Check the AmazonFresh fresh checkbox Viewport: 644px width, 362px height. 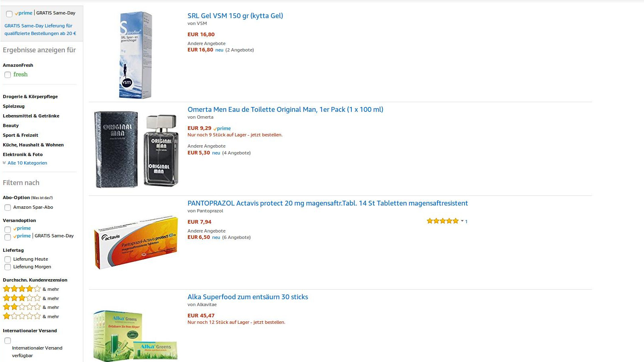pyautogui.click(x=8, y=75)
